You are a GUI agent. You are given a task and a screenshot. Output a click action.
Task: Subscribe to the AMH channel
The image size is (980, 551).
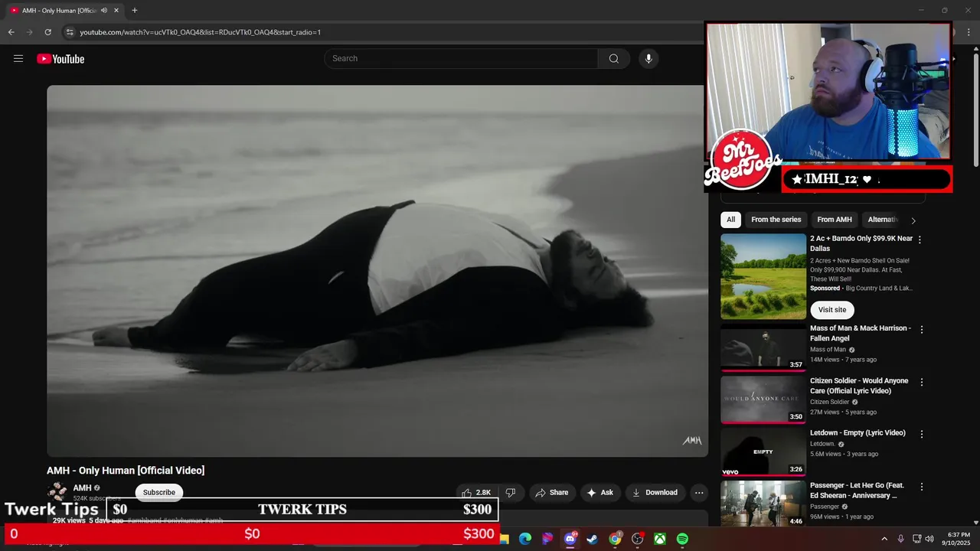click(x=159, y=492)
